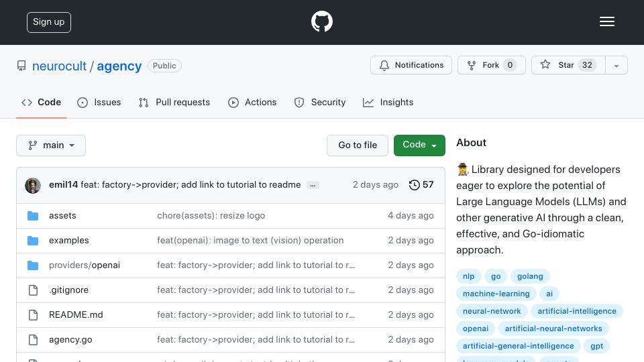
Task: Click the gpt topic tag
Action: tap(596, 346)
